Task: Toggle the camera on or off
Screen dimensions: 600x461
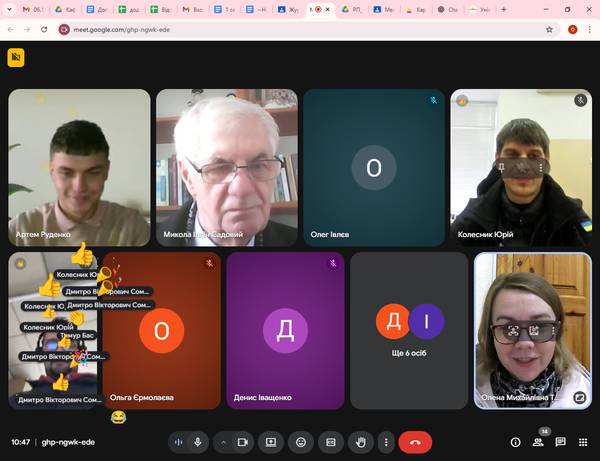Action: [242, 441]
